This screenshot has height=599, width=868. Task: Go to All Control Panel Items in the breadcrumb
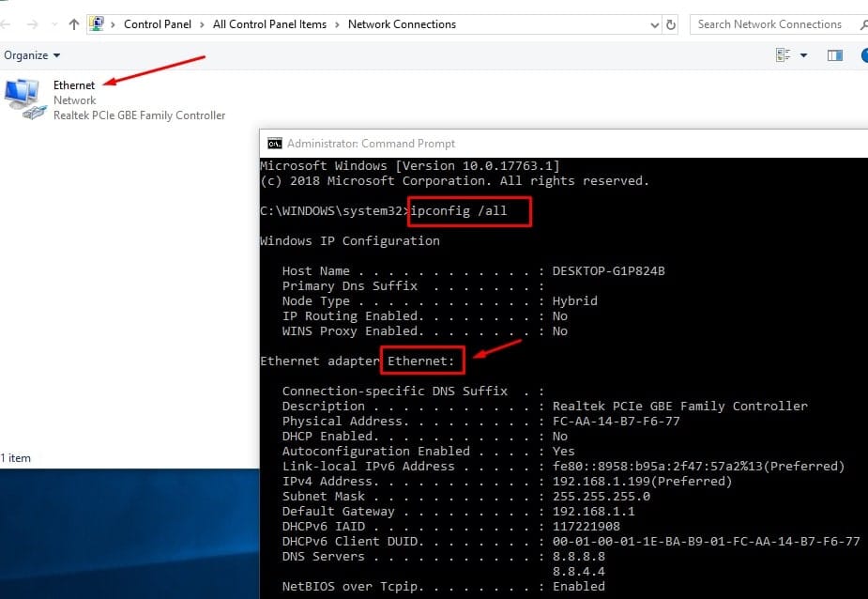(271, 24)
